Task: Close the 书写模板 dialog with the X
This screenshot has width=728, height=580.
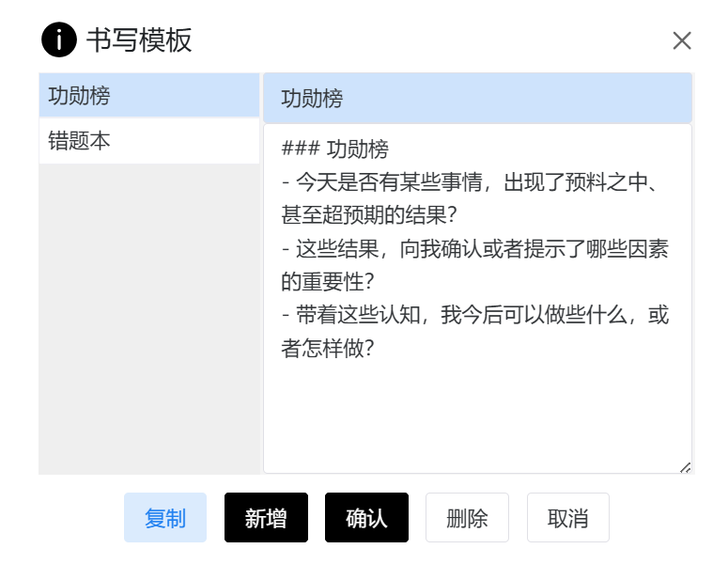Action: pyautogui.click(x=682, y=40)
